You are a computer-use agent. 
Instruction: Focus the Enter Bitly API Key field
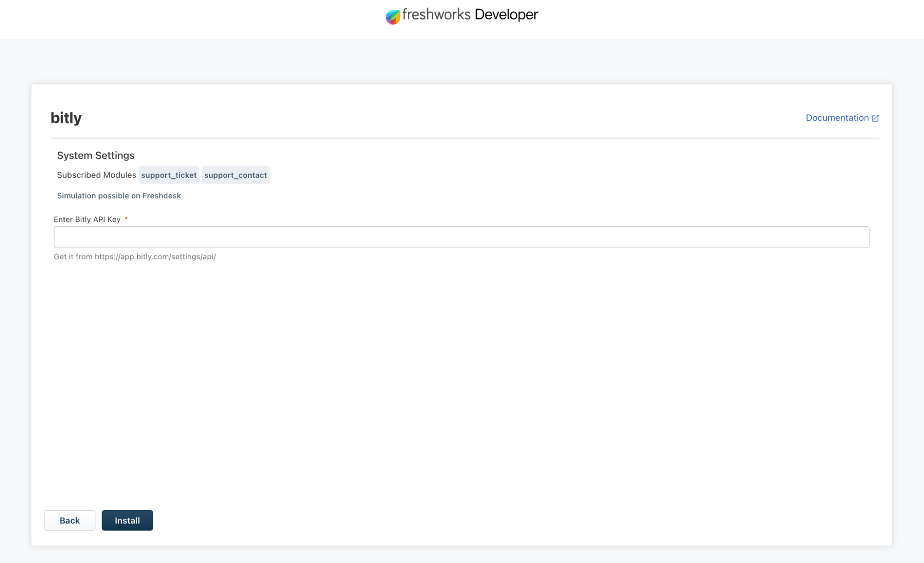(x=461, y=237)
